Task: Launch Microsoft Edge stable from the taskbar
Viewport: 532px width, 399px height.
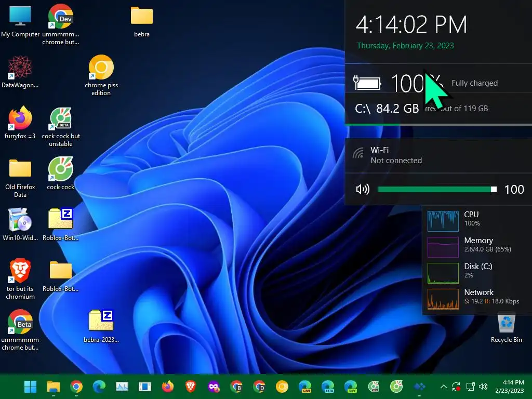Action: [99, 387]
